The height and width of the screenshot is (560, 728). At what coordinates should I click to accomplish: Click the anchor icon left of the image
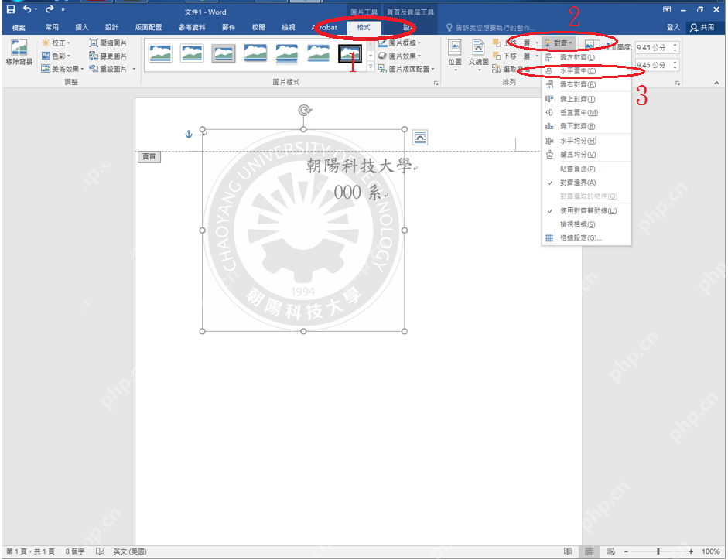point(189,134)
